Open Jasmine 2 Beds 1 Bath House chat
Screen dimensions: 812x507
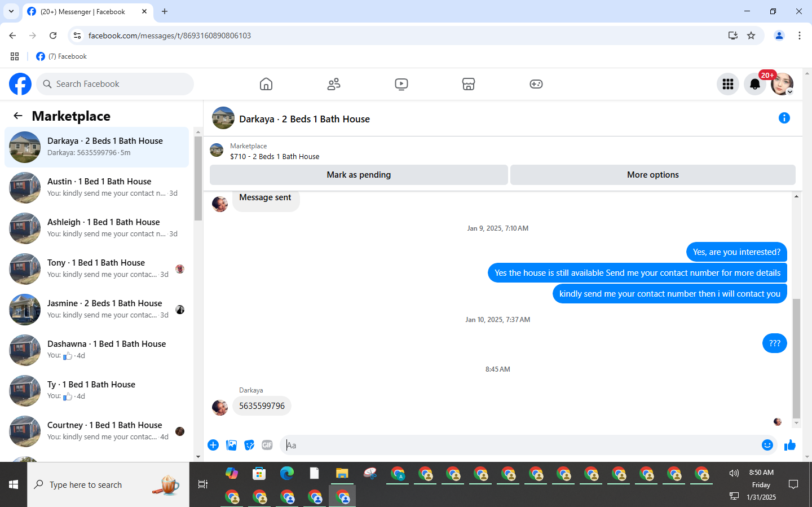coord(97,310)
